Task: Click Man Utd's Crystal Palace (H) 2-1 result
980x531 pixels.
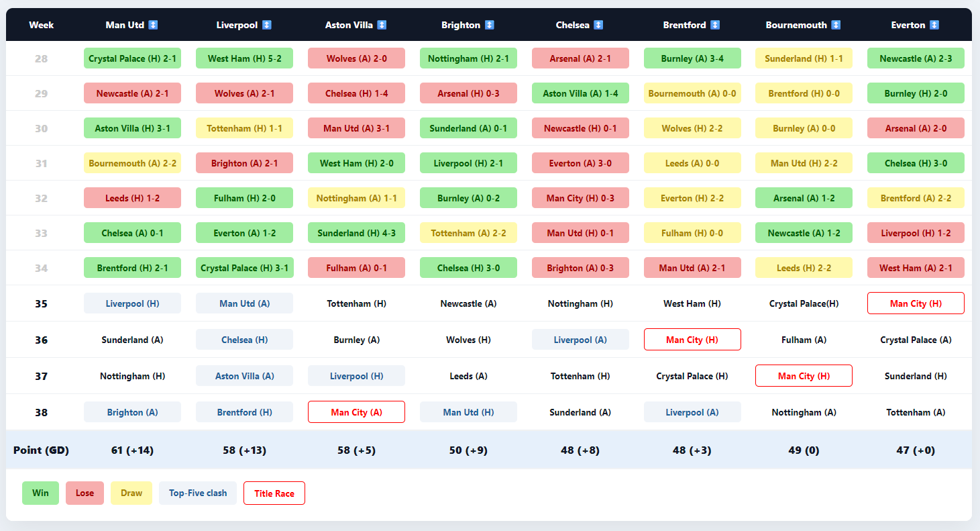Action: coord(132,58)
